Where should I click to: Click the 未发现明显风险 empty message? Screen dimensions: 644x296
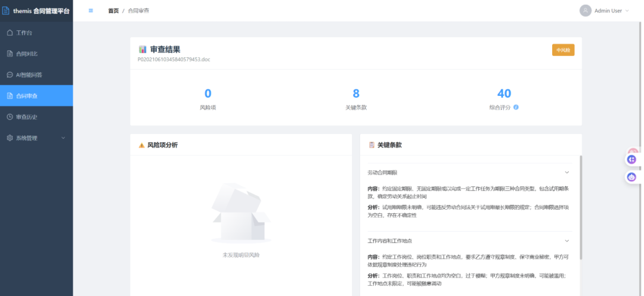[241, 255]
